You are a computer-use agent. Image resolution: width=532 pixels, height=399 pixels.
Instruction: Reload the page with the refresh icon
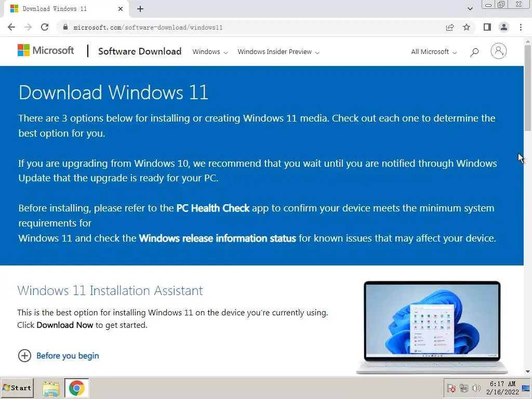45,27
